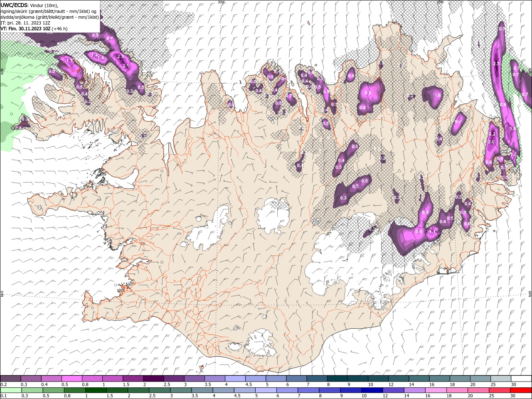Click the bright red rain swatch starting at 30

coord(520,390)
